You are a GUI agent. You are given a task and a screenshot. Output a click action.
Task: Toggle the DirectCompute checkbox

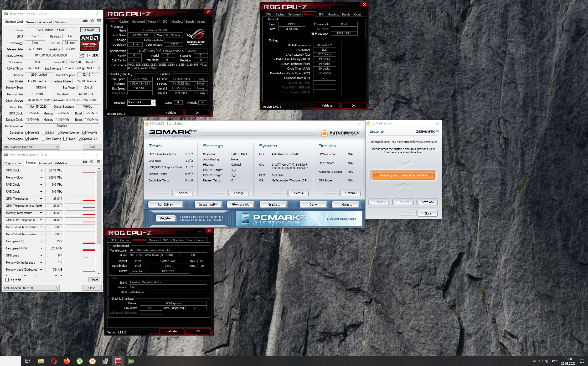coord(59,133)
